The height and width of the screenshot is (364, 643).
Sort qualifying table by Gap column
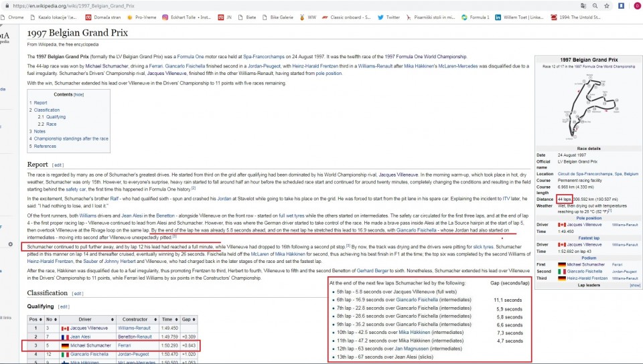tap(189, 319)
